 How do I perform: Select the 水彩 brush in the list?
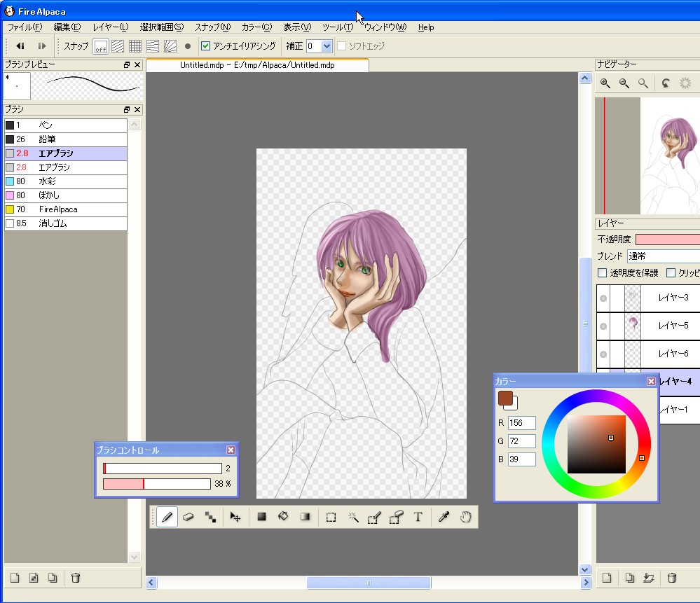(66, 181)
